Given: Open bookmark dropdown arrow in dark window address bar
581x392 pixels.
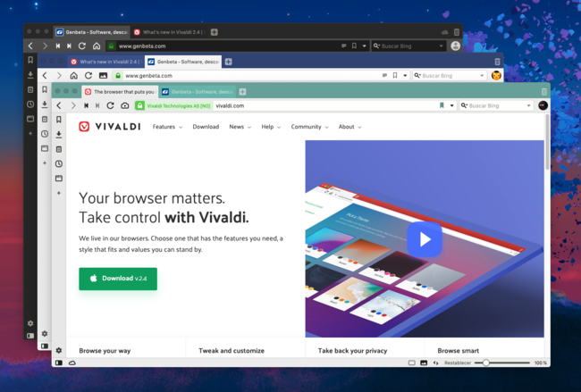Looking at the screenshot, I should tap(364, 46).
